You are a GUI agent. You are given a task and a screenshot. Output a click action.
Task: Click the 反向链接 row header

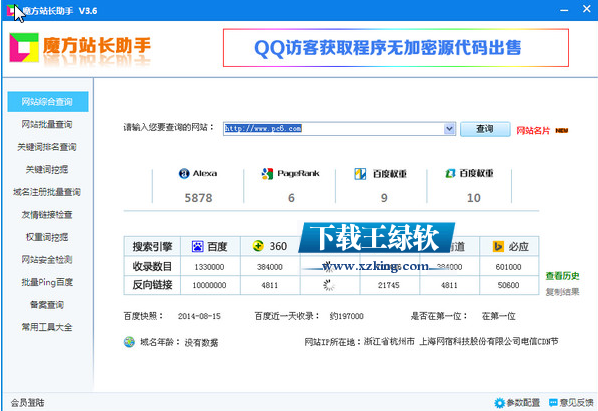pyautogui.click(x=152, y=285)
